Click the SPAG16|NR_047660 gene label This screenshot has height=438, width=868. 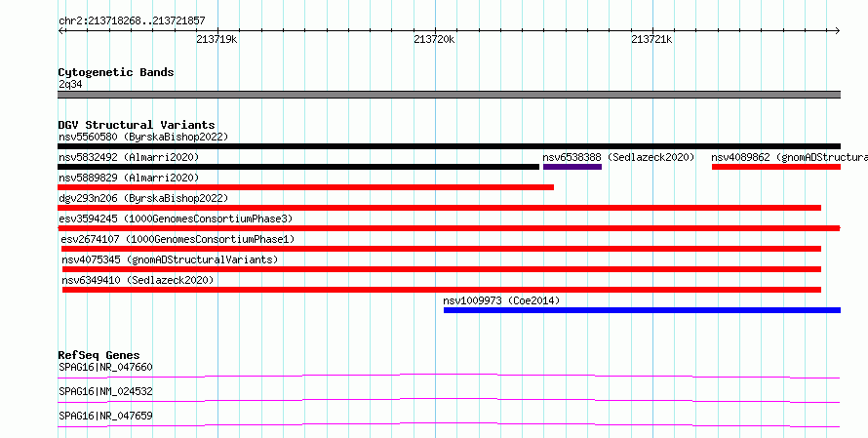pyautogui.click(x=105, y=367)
